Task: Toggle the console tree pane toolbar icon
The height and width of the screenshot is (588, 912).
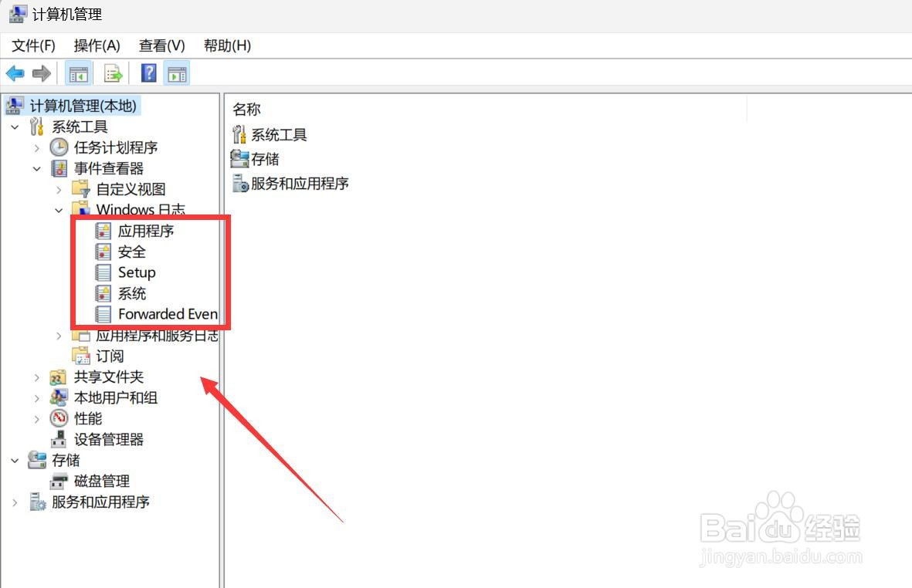Action: click(x=79, y=74)
